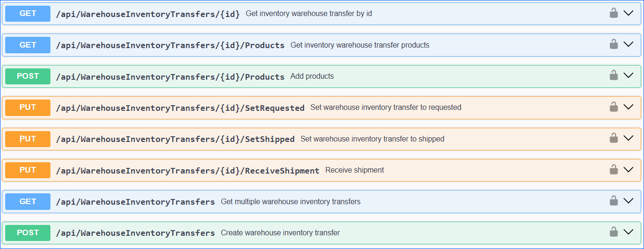The height and width of the screenshot is (249, 644).
Task: Click GET badge for Get multiple warehouse inventory transfers
Action: tap(28, 201)
